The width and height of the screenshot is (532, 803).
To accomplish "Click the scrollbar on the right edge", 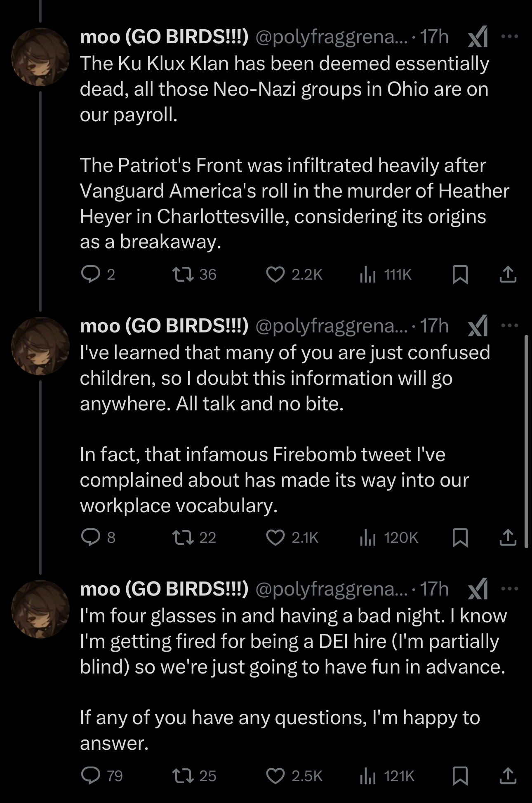I will (526, 441).
